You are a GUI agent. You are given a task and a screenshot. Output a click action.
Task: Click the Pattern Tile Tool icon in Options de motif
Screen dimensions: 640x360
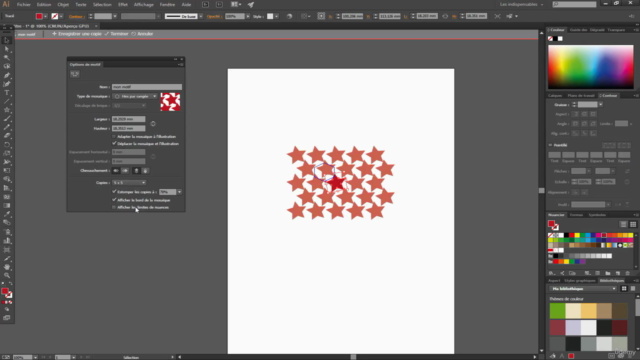(75, 74)
